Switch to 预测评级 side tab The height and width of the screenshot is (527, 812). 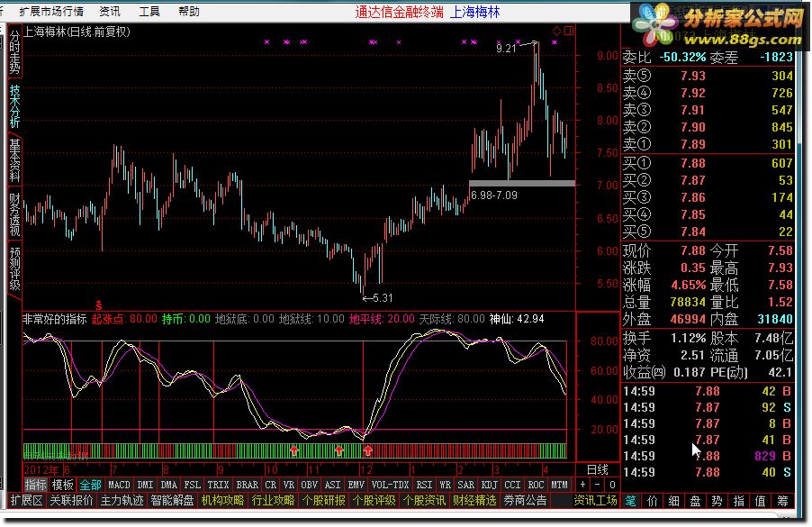point(14,268)
